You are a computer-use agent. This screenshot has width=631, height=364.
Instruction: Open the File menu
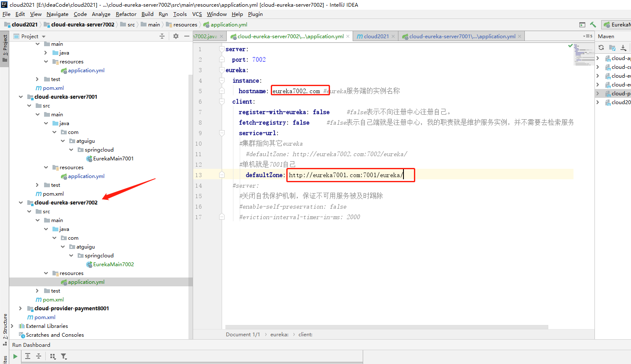[x=6, y=14]
